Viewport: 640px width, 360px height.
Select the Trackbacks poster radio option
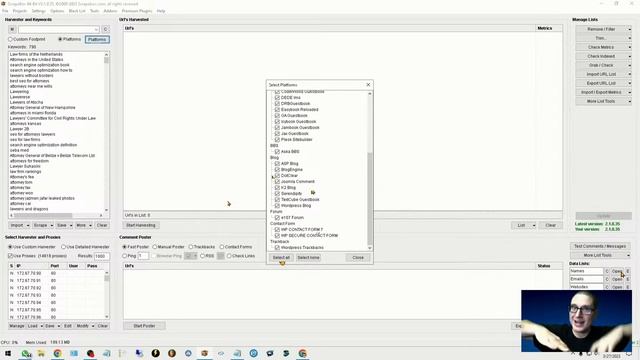191,247
